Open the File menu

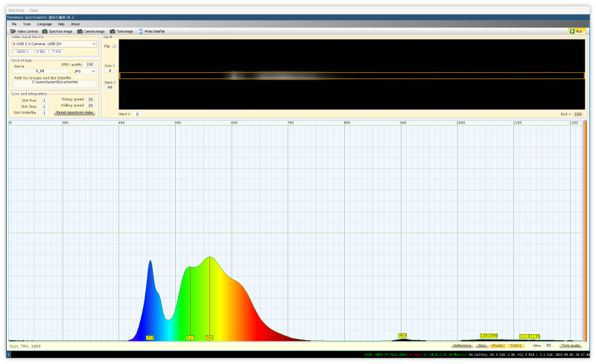coord(13,24)
